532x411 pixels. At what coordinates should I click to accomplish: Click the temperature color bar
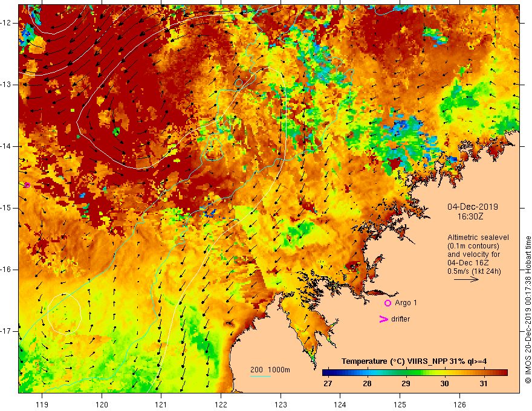pyautogui.click(x=415, y=373)
